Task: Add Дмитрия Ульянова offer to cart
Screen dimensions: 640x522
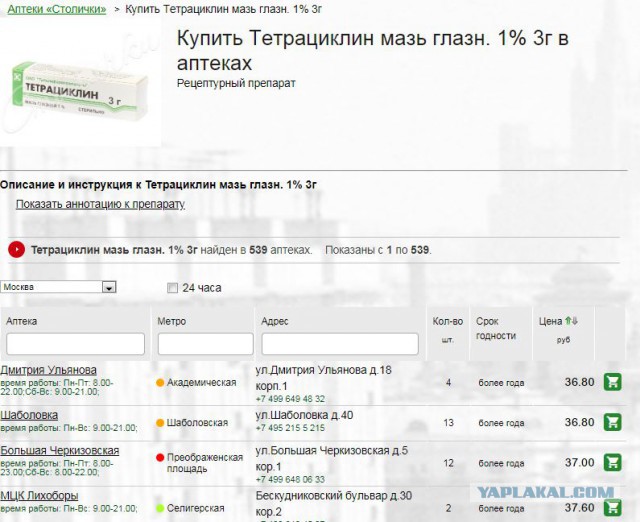Action: pos(612,382)
